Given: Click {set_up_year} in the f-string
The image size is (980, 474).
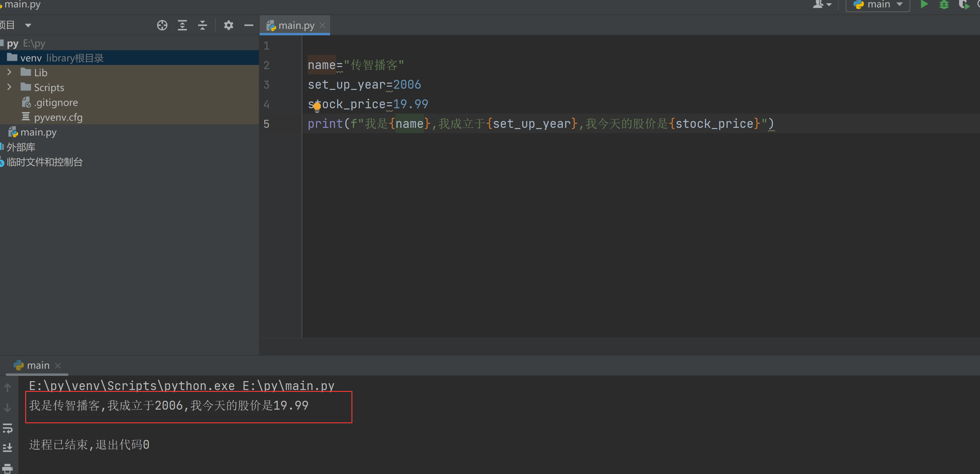Looking at the screenshot, I should (x=532, y=124).
